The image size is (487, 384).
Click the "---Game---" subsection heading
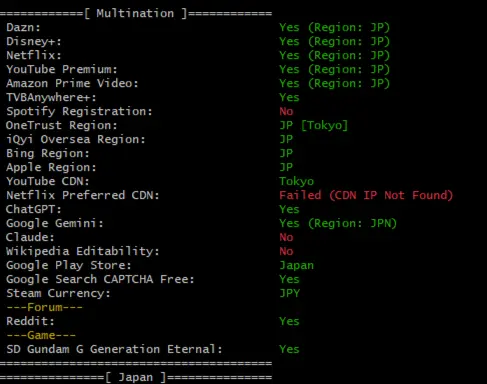(41, 335)
